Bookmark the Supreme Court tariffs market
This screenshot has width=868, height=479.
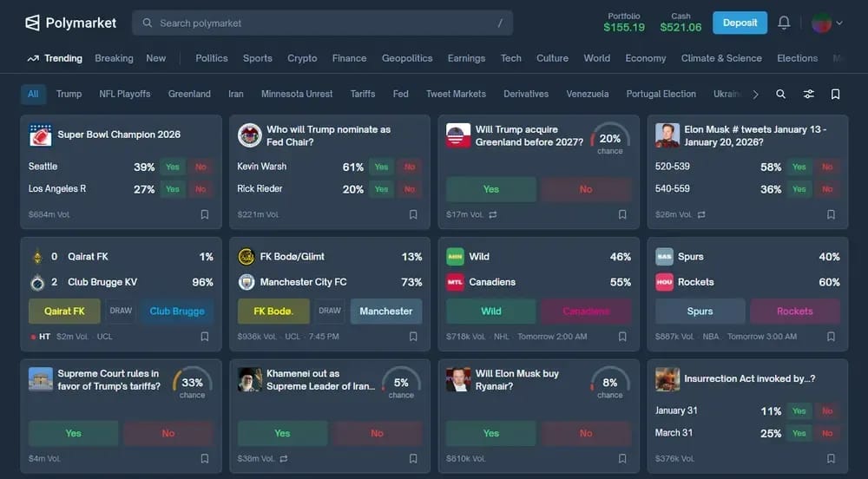coord(205,458)
